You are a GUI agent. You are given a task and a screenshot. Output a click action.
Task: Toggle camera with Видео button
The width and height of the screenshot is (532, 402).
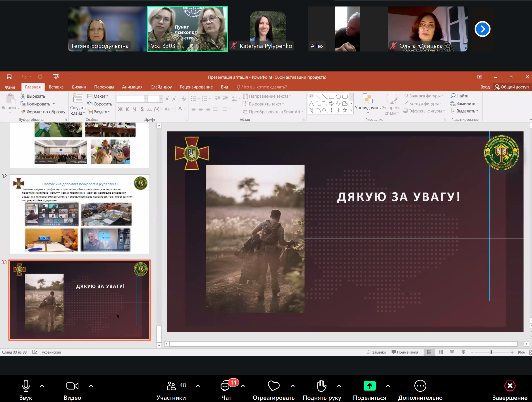pyautogui.click(x=72, y=386)
